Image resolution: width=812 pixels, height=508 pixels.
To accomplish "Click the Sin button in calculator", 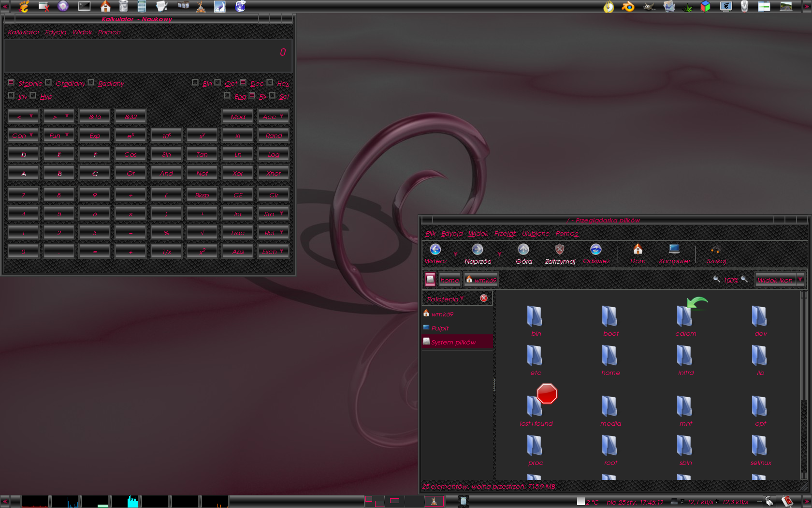I will tap(166, 154).
